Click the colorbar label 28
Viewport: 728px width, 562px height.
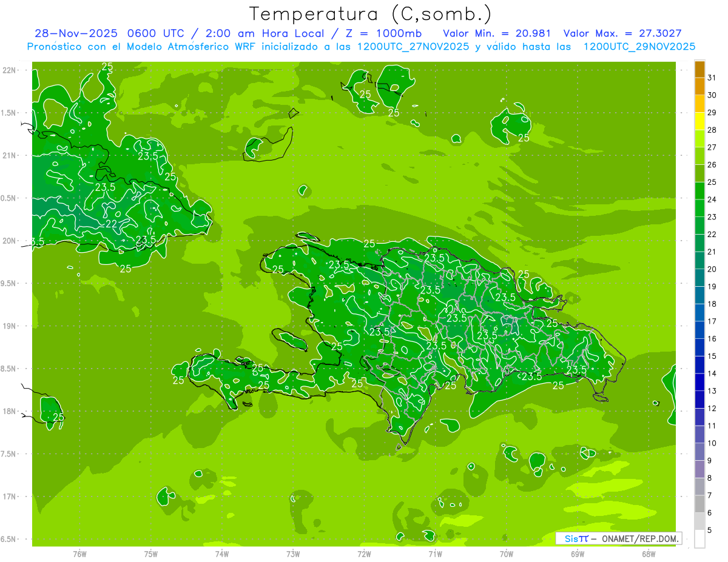[712, 130]
